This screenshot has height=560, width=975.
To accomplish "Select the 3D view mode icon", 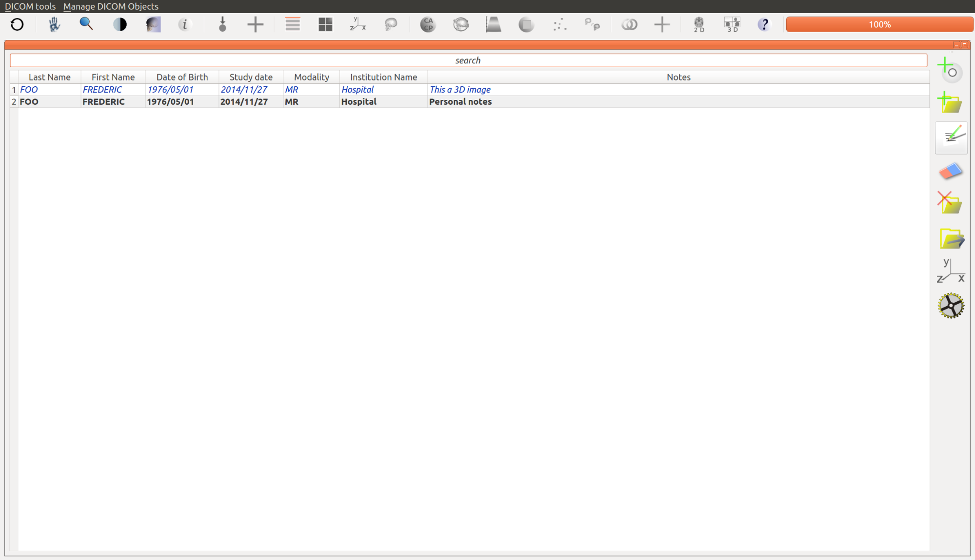I will point(732,25).
